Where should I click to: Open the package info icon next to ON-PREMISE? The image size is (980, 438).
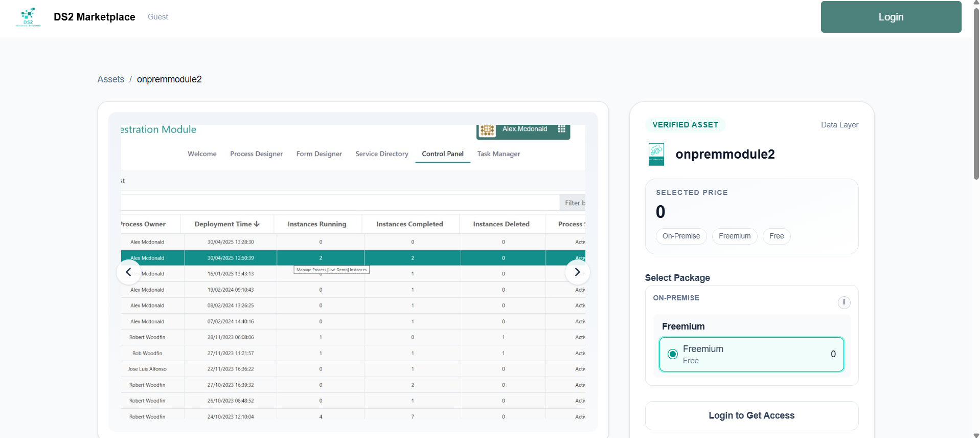(844, 302)
